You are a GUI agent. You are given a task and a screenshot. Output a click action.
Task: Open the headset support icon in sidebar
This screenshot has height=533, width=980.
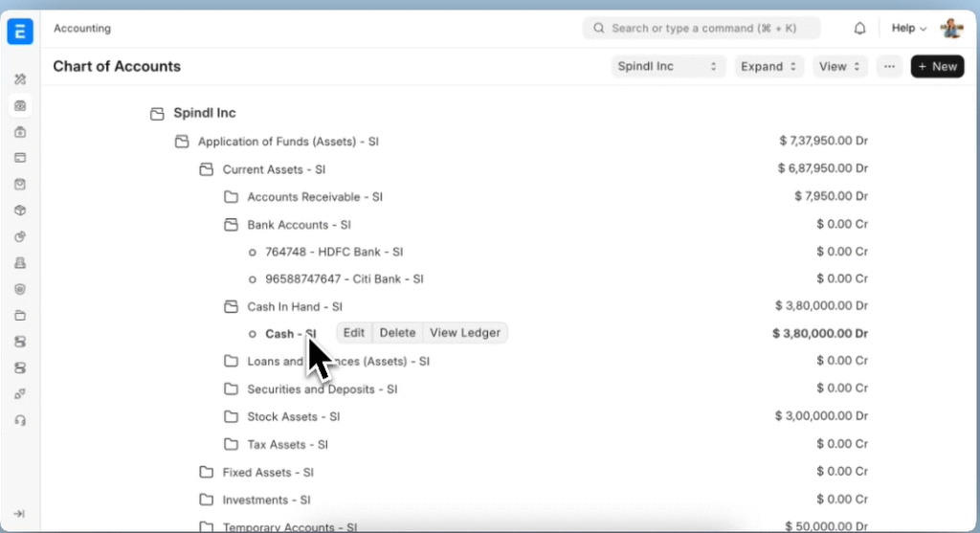20,420
